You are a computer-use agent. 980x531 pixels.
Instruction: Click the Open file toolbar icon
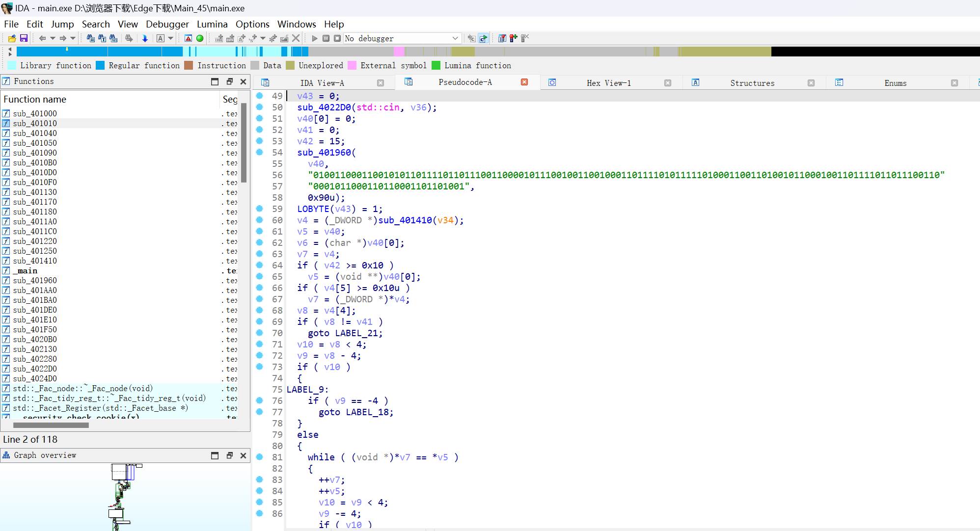[12, 38]
